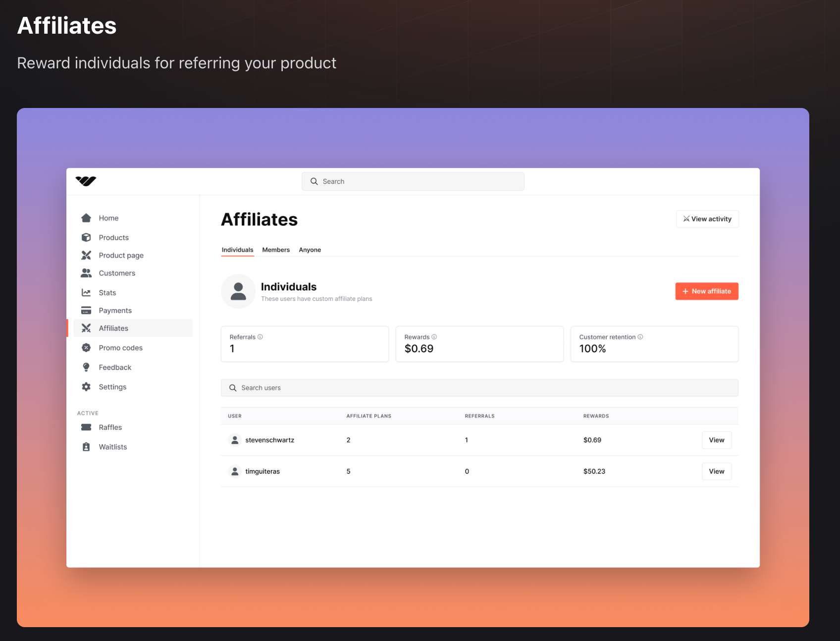The width and height of the screenshot is (840, 641).
Task: View stevenschwartz's affiliate details
Action: coord(717,440)
